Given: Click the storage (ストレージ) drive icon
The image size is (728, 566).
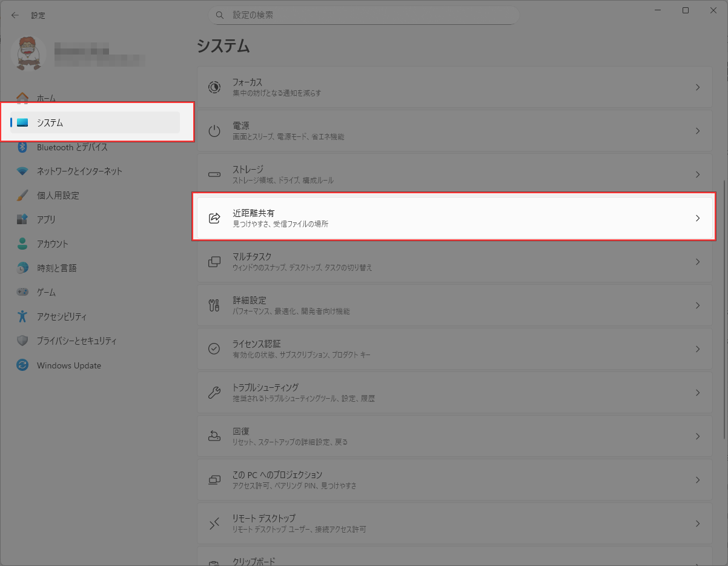Looking at the screenshot, I should pos(214,175).
